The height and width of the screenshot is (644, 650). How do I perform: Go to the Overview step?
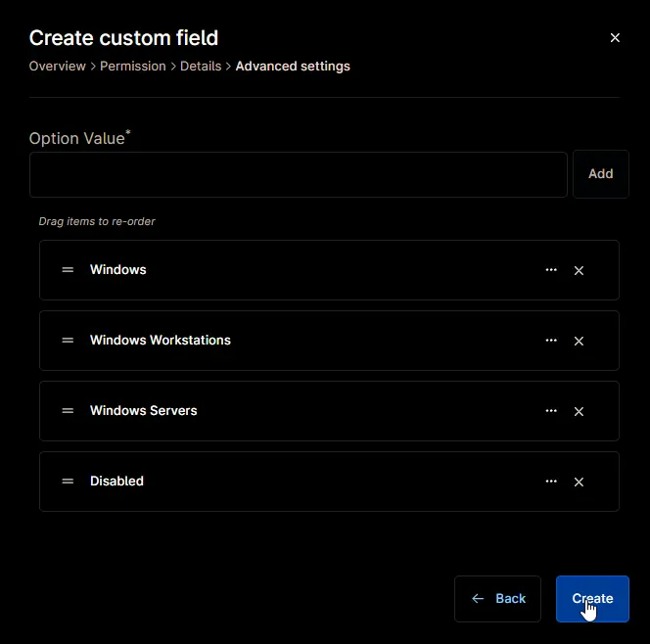click(57, 67)
